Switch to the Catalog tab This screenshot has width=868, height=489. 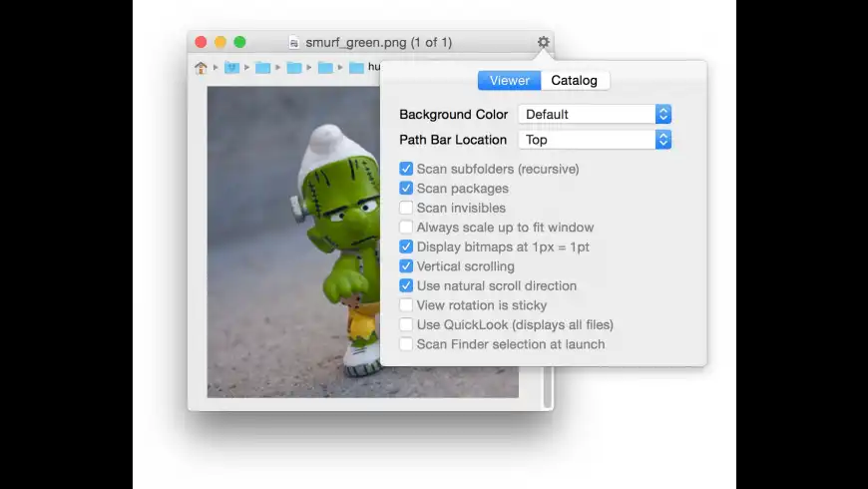[x=575, y=81]
